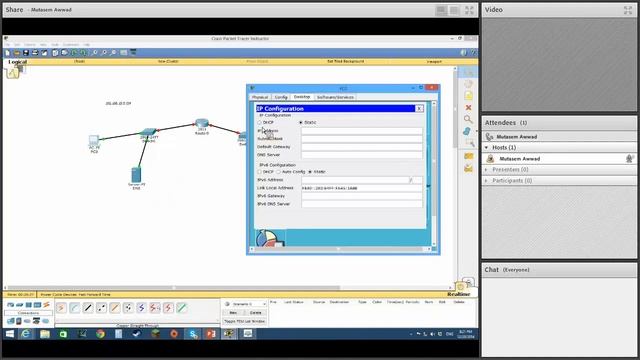Open Internet Explorer from the Windows taskbar

(25, 334)
